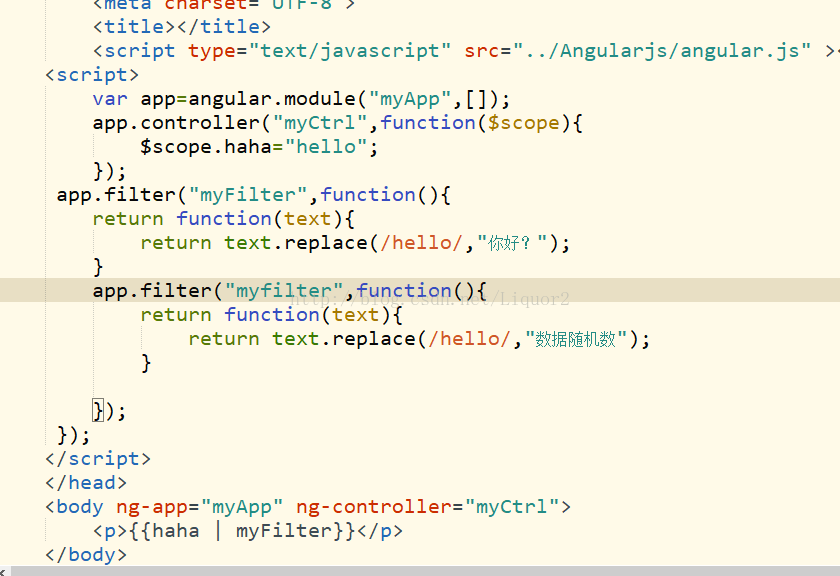Click the bracket-matched "});" line with the boxed brace
The width and height of the screenshot is (840, 576).
click(x=109, y=412)
